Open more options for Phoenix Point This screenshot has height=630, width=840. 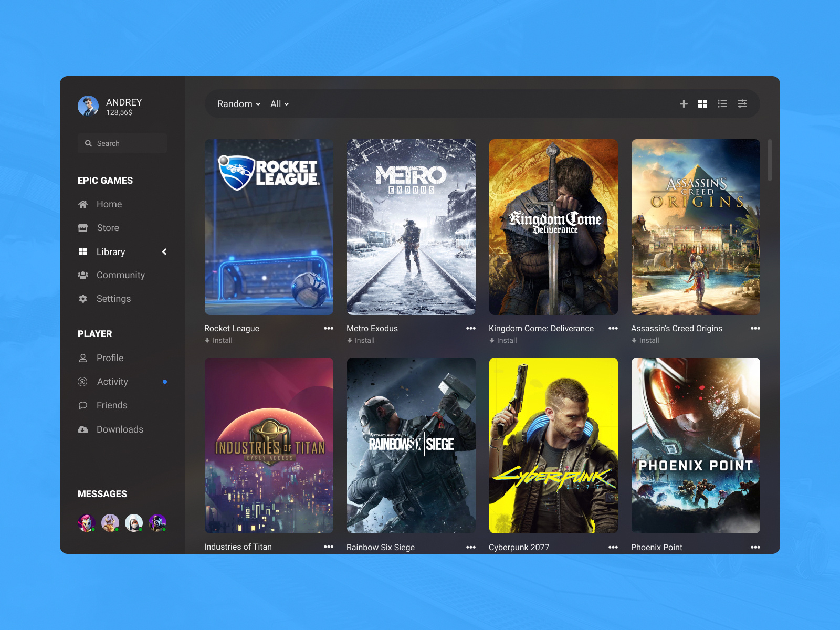point(755,547)
